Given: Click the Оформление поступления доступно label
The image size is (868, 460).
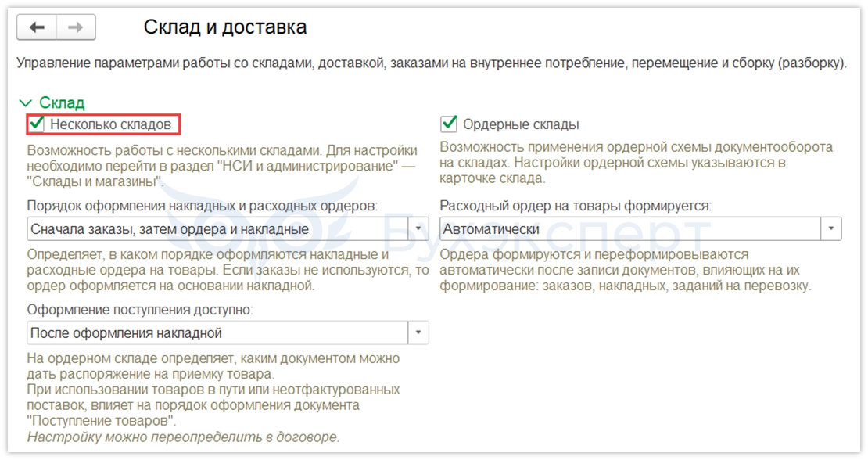Looking at the screenshot, I should pos(141,310).
